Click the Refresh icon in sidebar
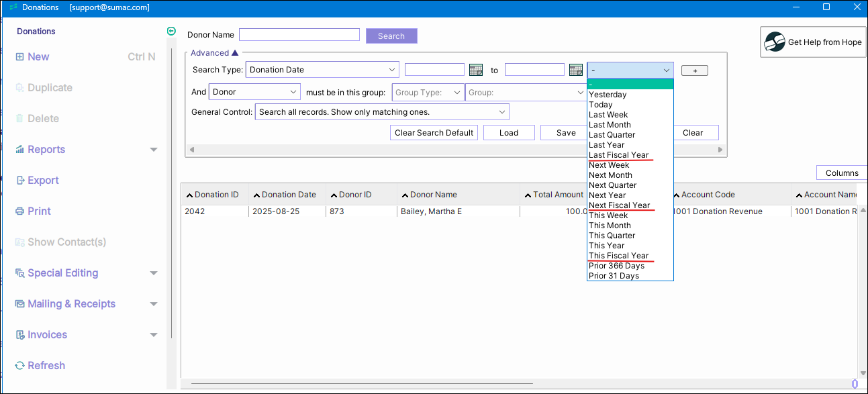 [x=20, y=366]
